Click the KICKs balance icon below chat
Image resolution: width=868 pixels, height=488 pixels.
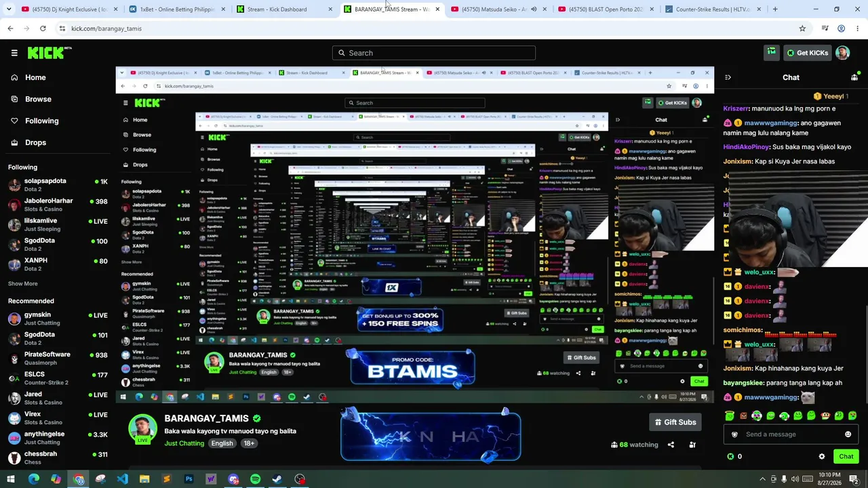point(730,456)
